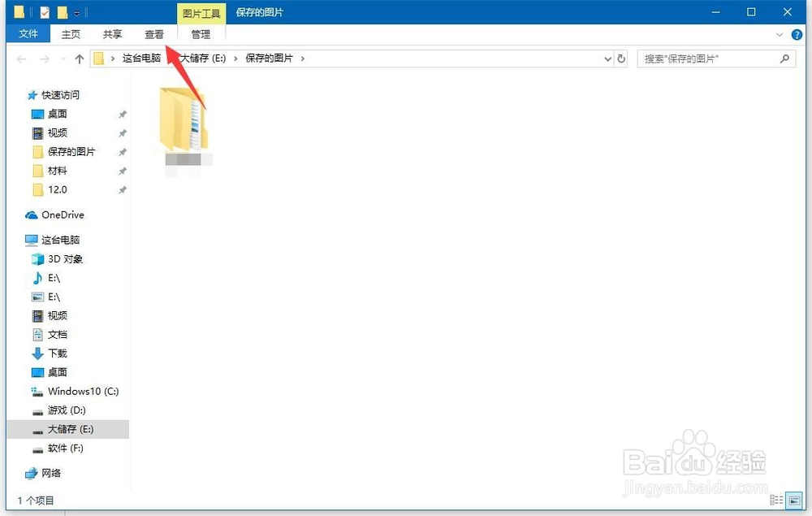Unpin 桌面 from Quick Access

tap(123, 114)
